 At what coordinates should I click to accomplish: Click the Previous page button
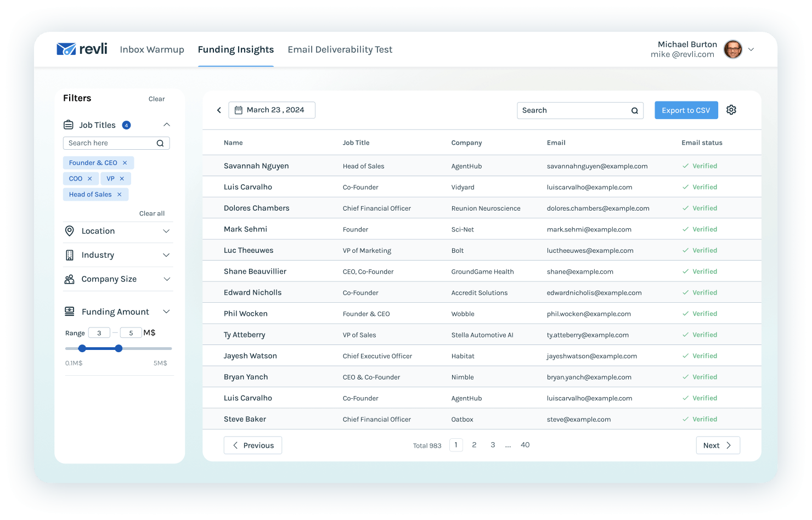tap(253, 445)
